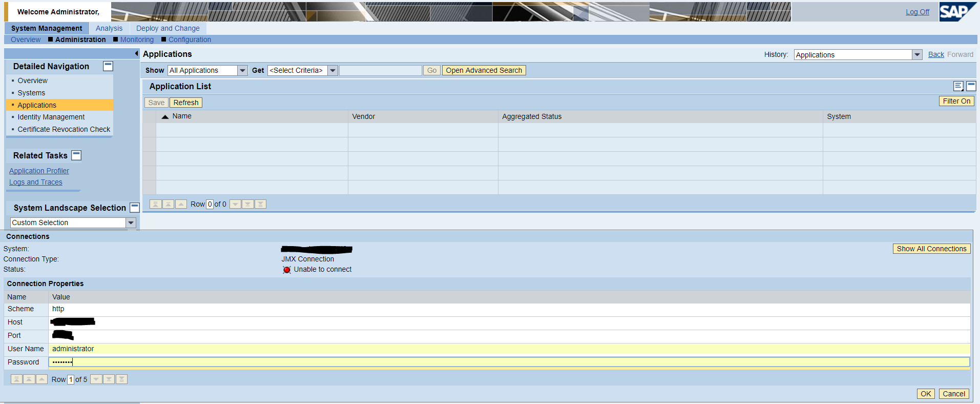Sort the list by the Name triangle icon
980x404 pixels.
165,117
